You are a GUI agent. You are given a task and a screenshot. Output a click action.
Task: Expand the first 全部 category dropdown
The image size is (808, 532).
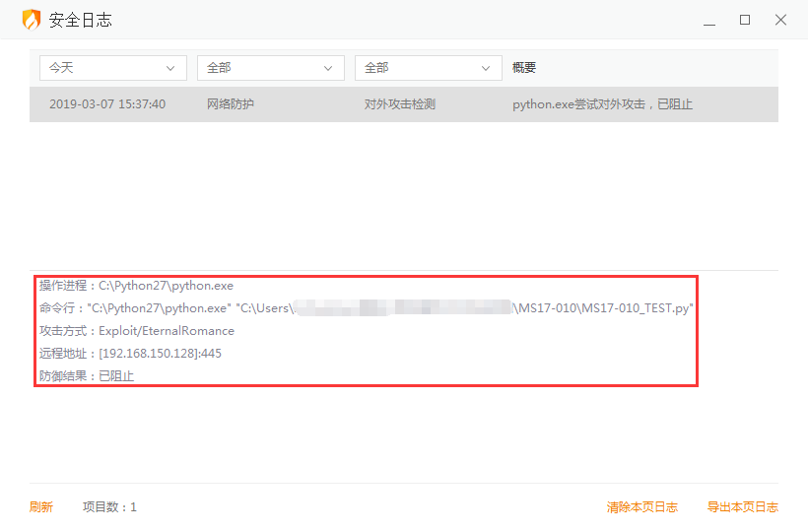[x=270, y=68]
